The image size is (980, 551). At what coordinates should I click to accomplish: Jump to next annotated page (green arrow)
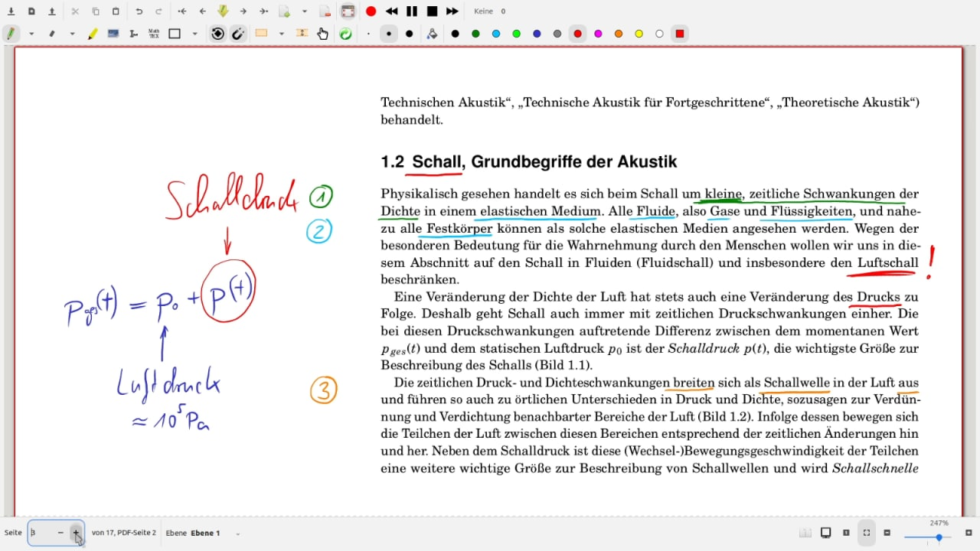[223, 11]
